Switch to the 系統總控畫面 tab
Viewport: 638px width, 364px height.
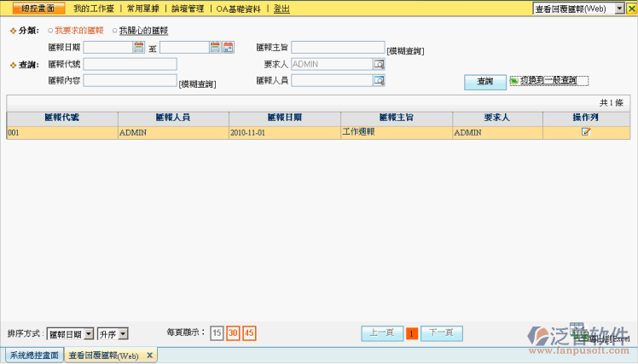tap(34, 355)
